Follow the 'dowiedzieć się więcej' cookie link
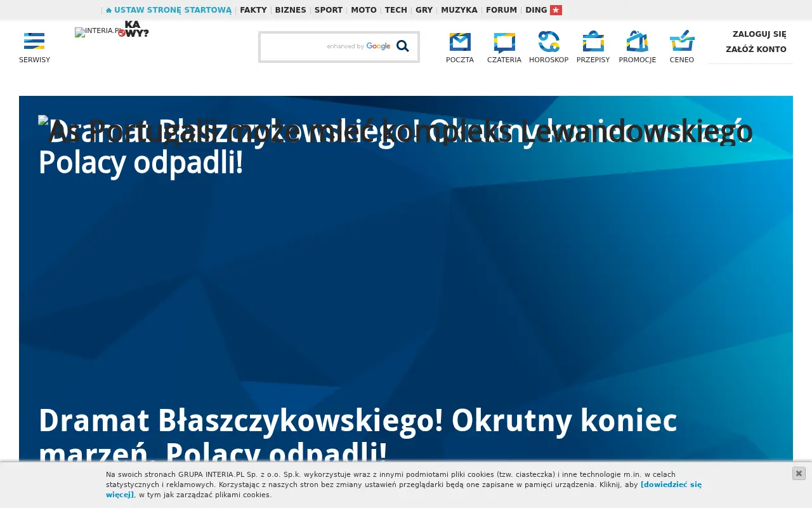Image resolution: width=812 pixels, height=508 pixels. (671, 485)
